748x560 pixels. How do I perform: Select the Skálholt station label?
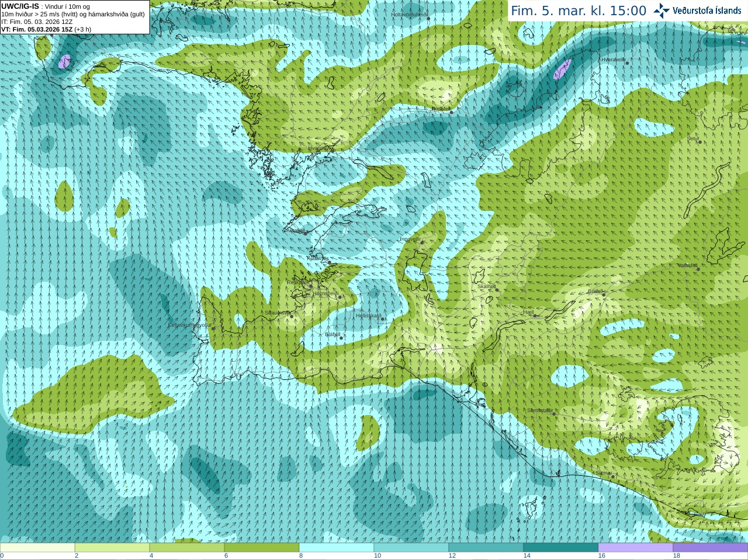[x=486, y=286]
